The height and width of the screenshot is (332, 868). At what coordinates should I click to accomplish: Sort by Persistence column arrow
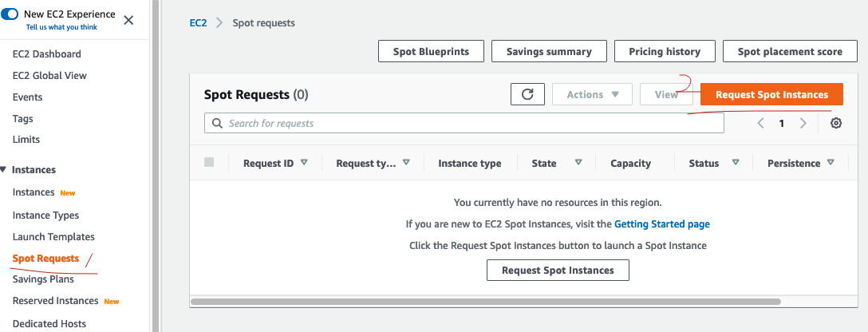click(x=831, y=163)
